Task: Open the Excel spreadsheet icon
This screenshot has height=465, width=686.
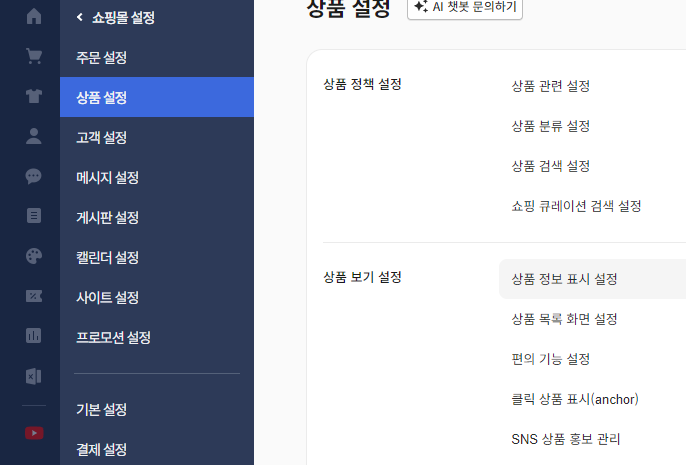Action: tap(34, 376)
